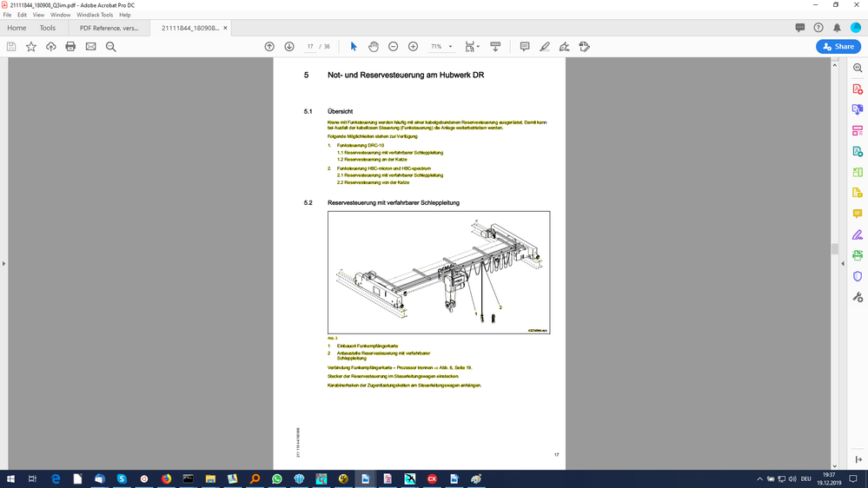Open chat messages icon in header
The image size is (868, 488).
point(800,28)
